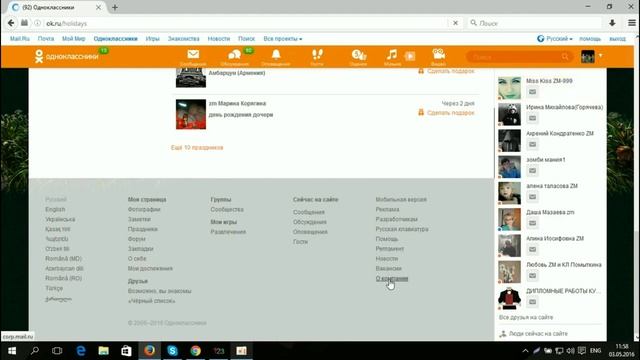Open Miss Kiss ZM-999 avatar
This screenshot has height=360, width=640.
click(x=509, y=87)
